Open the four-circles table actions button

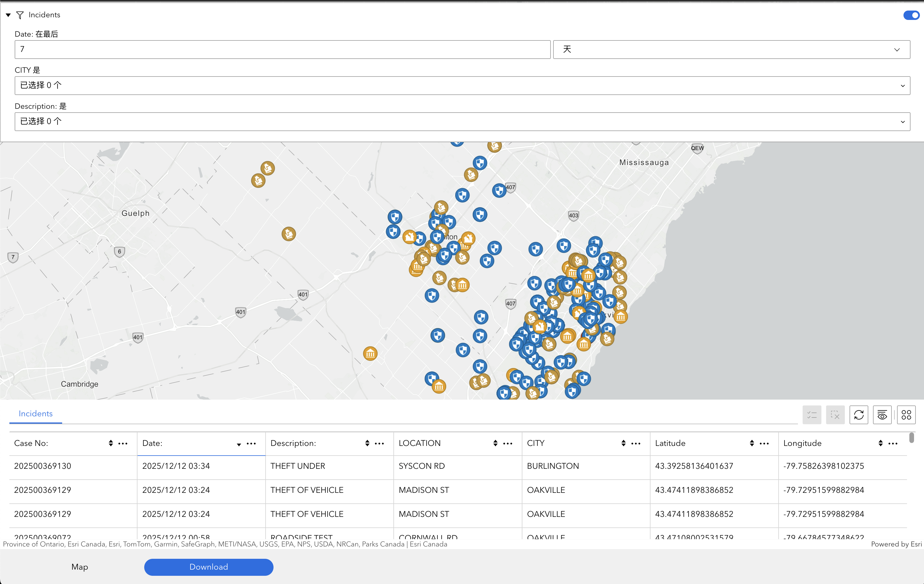point(906,415)
